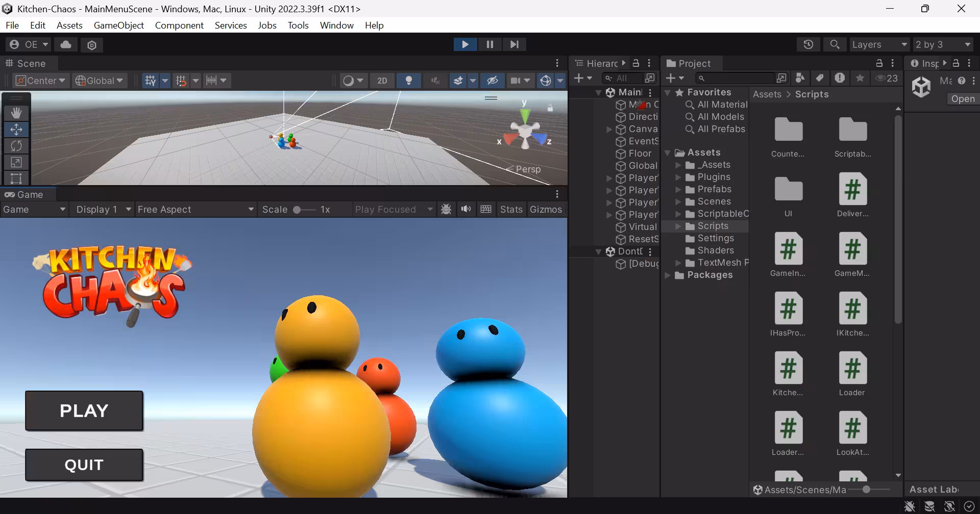Open the global search magnifier
This screenshot has height=514, width=980.
coord(835,44)
